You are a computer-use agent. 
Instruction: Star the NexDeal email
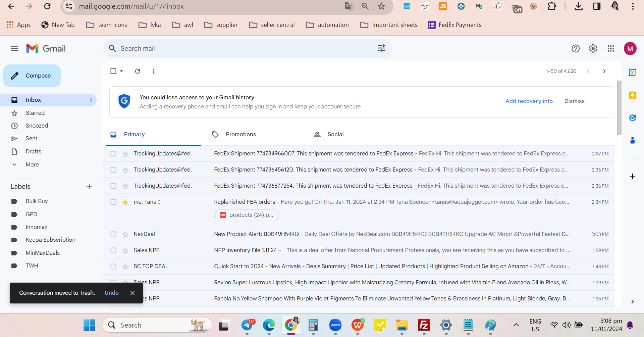click(x=125, y=235)
